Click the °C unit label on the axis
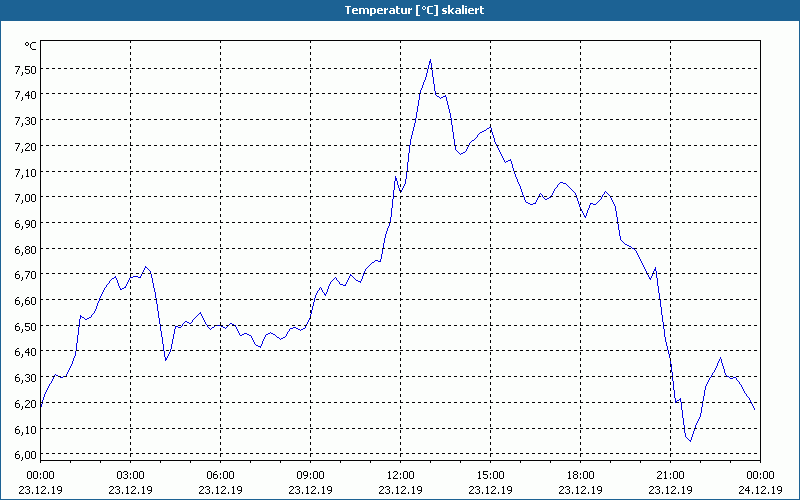This screenshot has width=800, height=500. pos(31,46)
